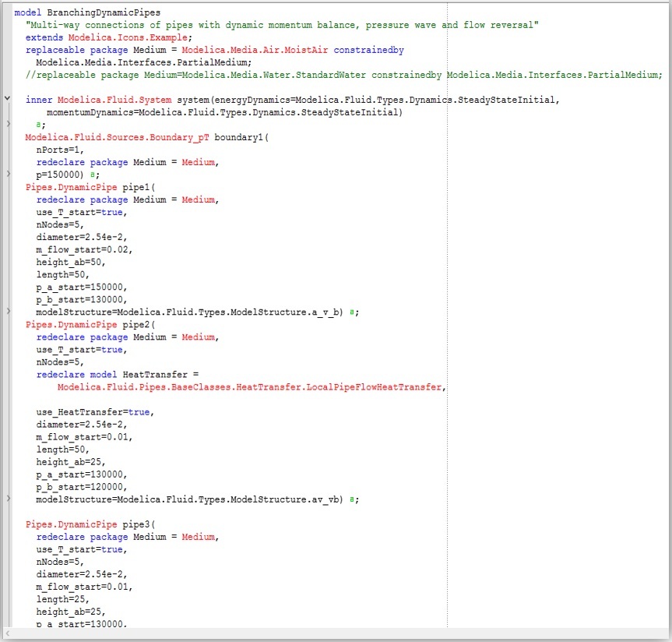The image size is (672, 642).
Task: Click the Modelica.Media.Air.MoistAir class name
Action: [255, 50]
